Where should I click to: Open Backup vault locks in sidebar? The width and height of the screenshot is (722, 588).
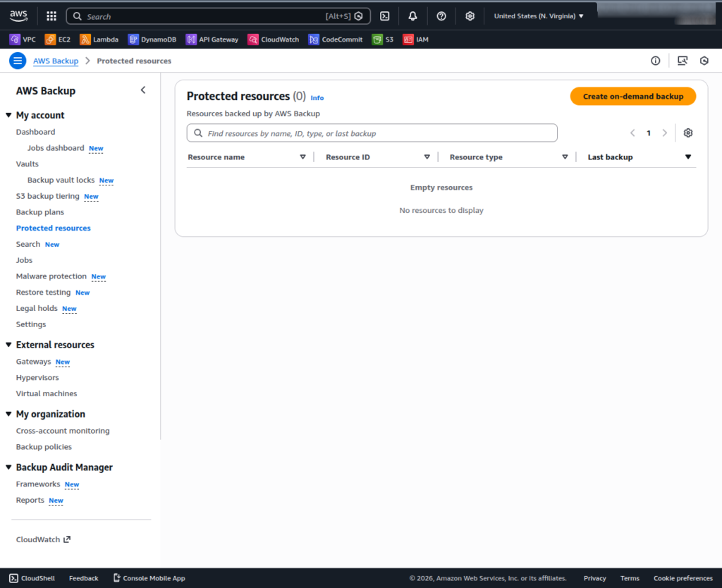tap(61, 180)
